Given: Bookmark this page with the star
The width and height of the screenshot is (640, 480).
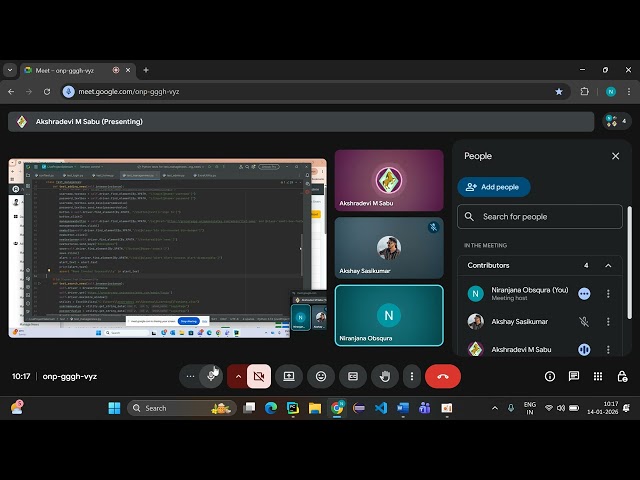Looking at the screenshot, I should 559,92.
